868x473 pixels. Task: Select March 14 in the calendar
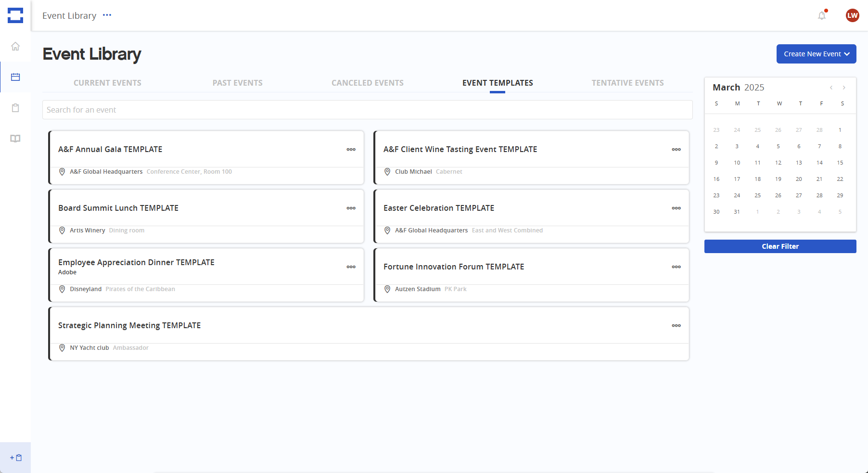coord(819,163)
